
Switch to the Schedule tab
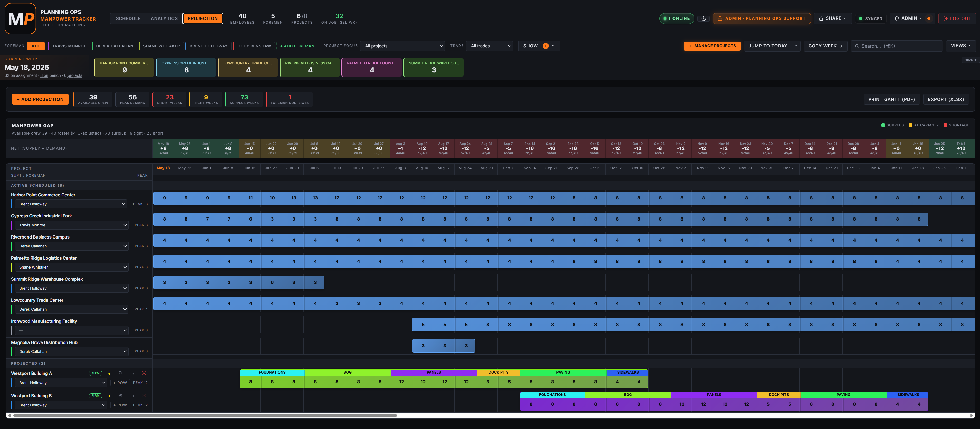click(x=128, y=18)
